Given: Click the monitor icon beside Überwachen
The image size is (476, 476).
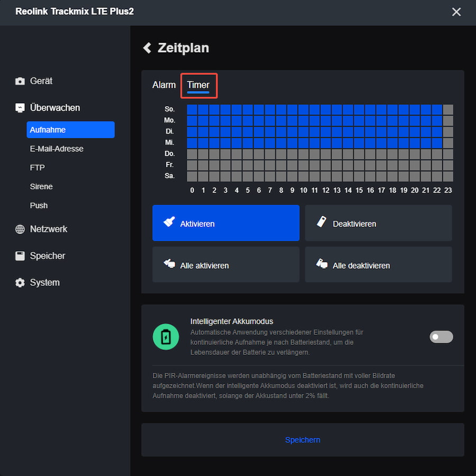Looking at the screenshot, I should click(x=20, y=108).
